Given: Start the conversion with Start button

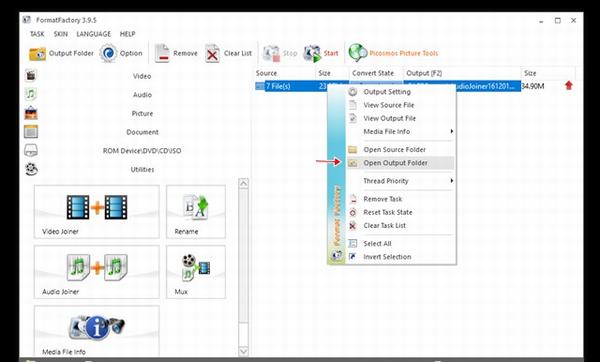Looking at the screenshot, I should coord(321,54).
